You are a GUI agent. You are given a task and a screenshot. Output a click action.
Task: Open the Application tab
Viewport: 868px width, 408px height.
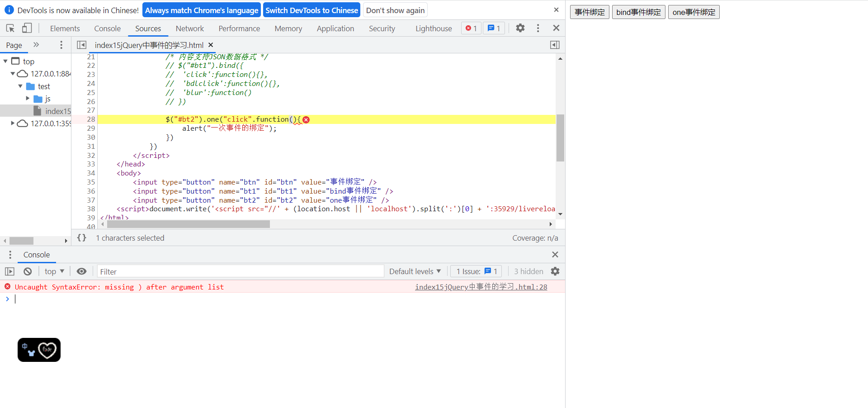point(335,28)
